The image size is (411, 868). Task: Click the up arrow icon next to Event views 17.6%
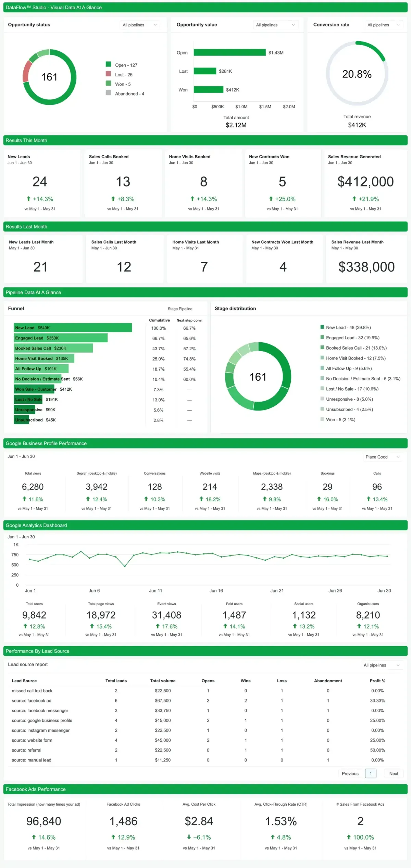pyautogui.click(x=158, y=626)
